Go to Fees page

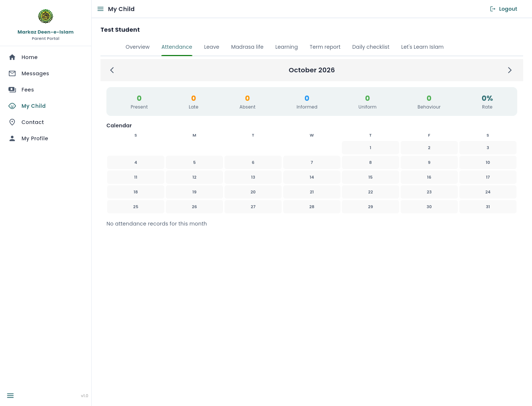click(46, 90)
